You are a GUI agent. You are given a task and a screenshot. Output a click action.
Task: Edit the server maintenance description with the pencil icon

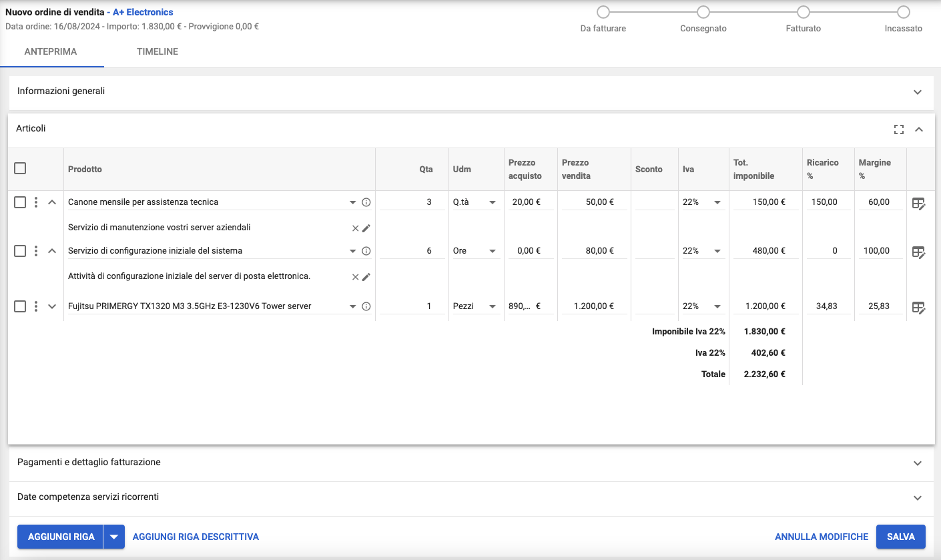tap(366, 228)
